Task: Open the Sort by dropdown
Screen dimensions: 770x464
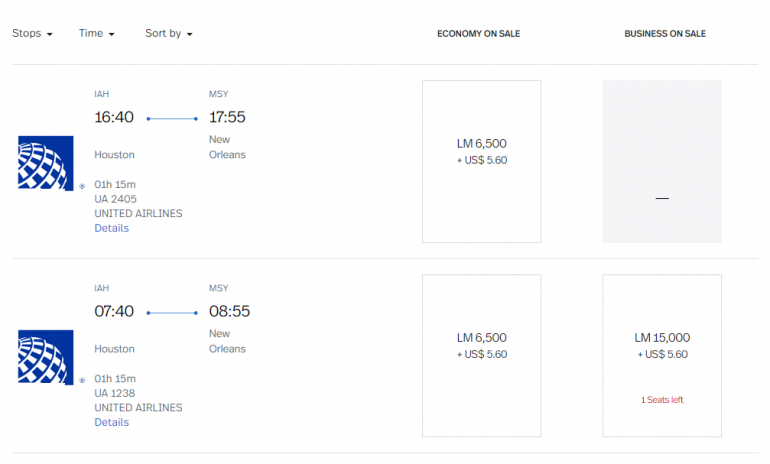Action: (168, 33)
